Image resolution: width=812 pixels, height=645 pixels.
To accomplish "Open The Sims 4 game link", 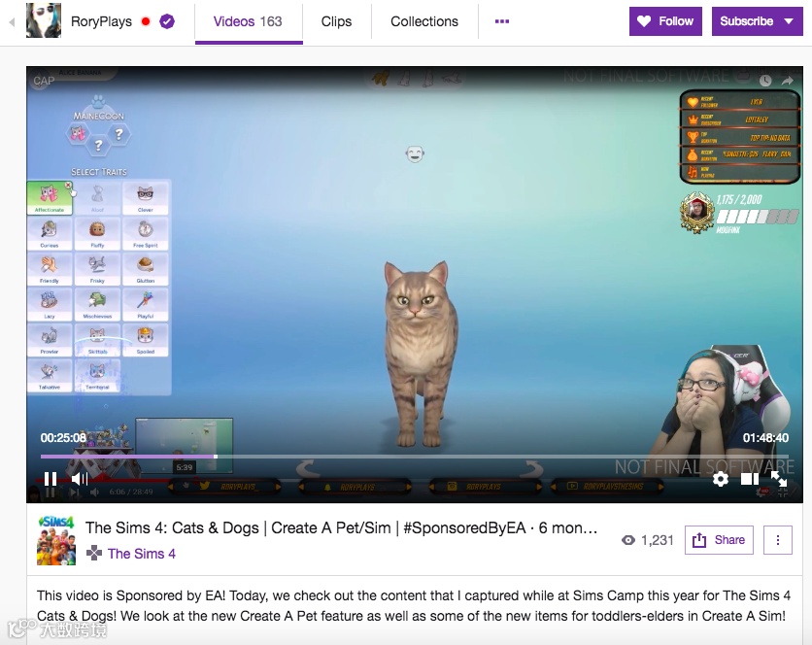I will (140, 554).
